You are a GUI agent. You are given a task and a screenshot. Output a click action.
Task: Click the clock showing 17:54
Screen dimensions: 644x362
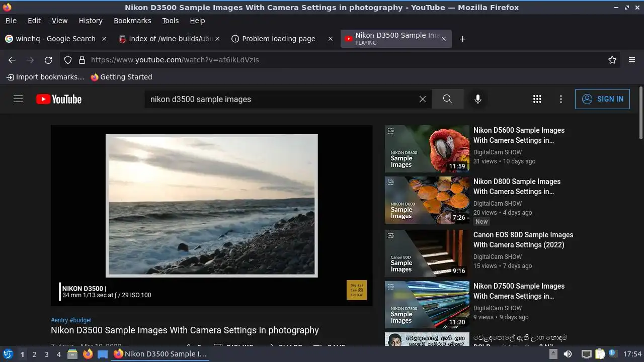point(632,354)
